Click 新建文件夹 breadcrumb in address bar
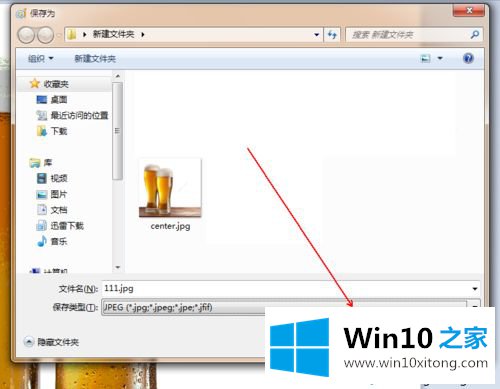 click(x=113, y=34)
